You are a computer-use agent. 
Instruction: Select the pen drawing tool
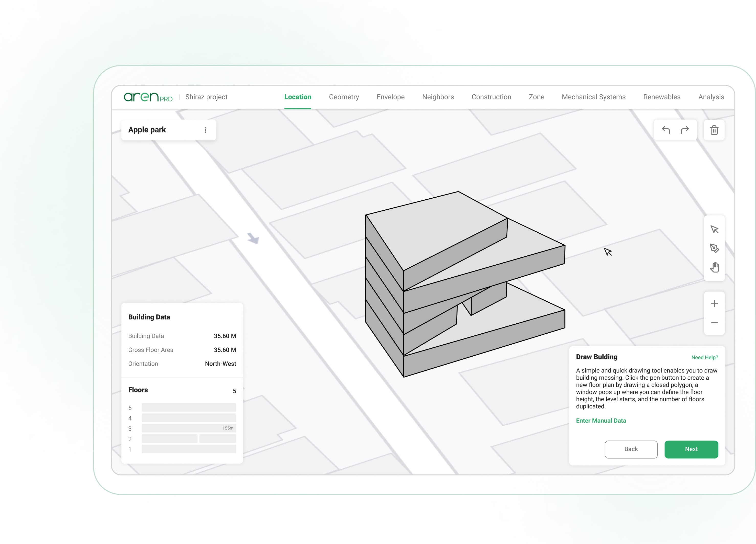(x=714, y=248)
